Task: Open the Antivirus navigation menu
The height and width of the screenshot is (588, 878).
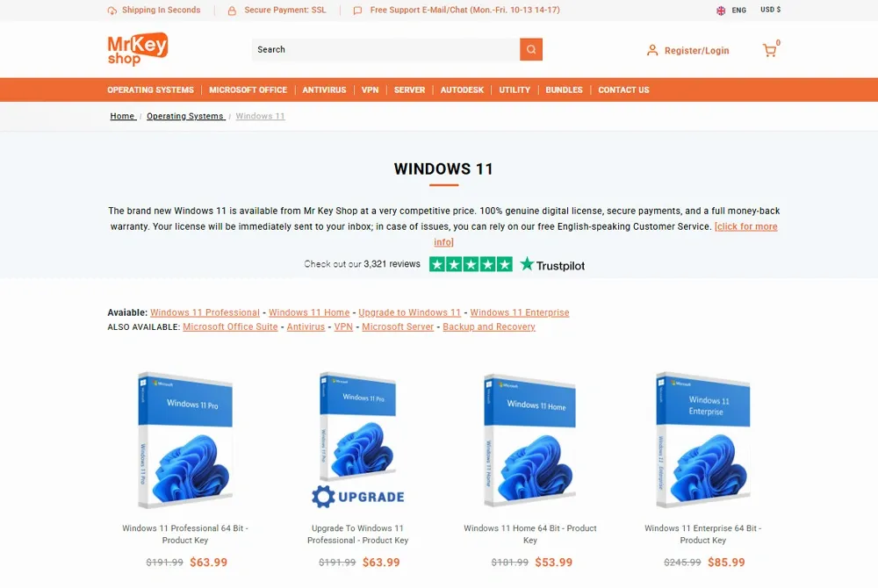Action: (324, 90)
